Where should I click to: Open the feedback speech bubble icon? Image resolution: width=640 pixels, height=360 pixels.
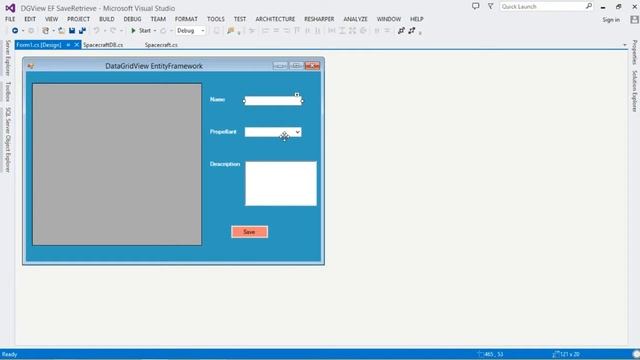476,6
